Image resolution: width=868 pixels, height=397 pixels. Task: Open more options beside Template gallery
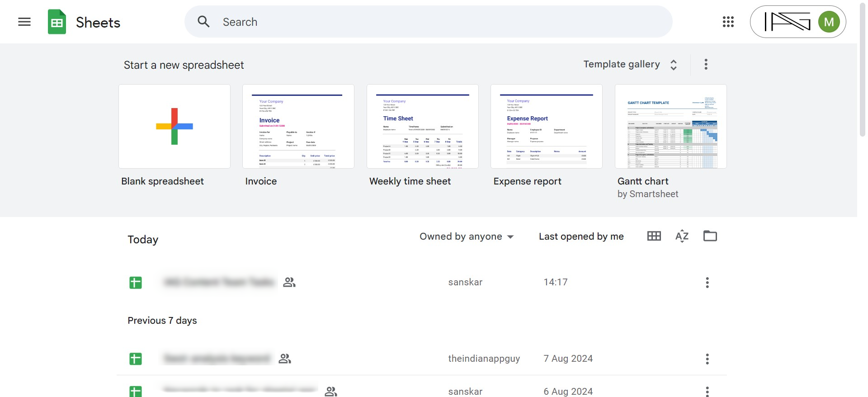pos(706,64)
